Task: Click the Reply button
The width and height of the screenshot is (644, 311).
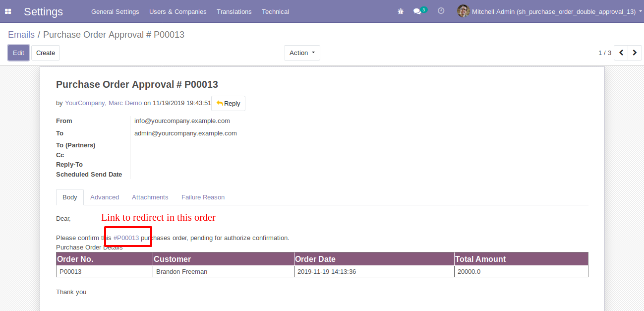Action: [x=228, y=103]
